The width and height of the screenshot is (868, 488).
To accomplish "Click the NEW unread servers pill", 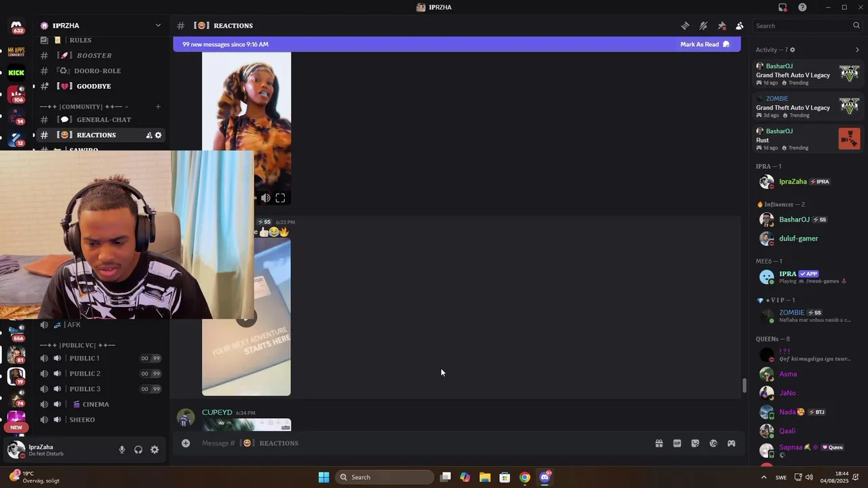I will 16,428.
